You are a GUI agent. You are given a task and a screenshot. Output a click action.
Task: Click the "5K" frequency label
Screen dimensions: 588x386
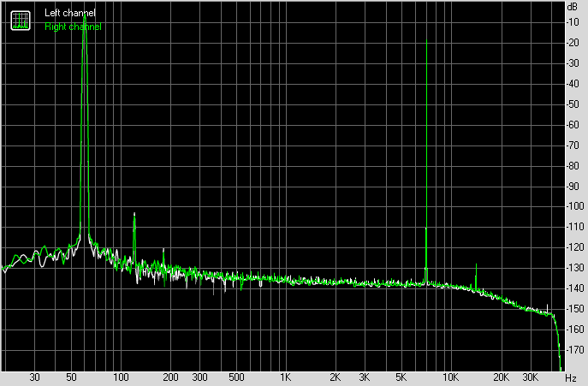(x=401, y=377)
